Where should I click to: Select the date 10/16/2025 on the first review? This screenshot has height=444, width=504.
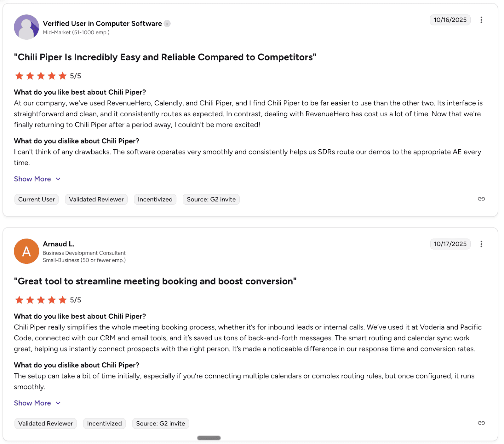pyautogui.click(x=450, y=20)
